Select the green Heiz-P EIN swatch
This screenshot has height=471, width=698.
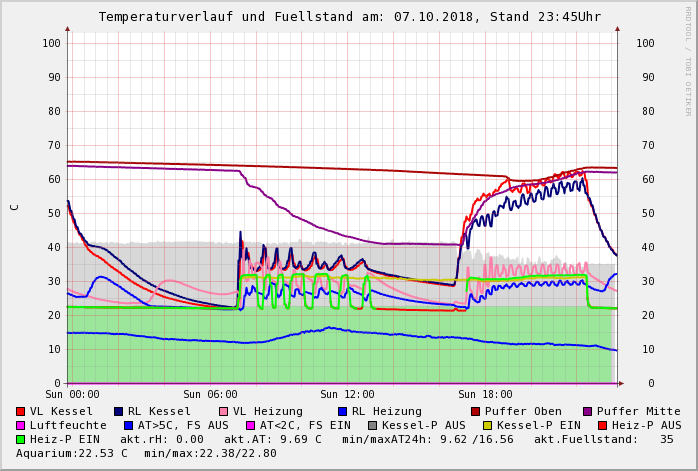pos(21,439)
